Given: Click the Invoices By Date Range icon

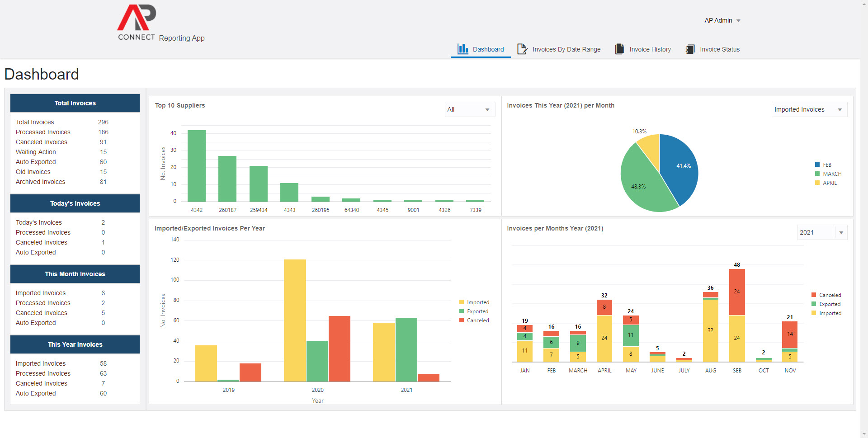Looking at the screenshot, I should (x=522, y=49).
